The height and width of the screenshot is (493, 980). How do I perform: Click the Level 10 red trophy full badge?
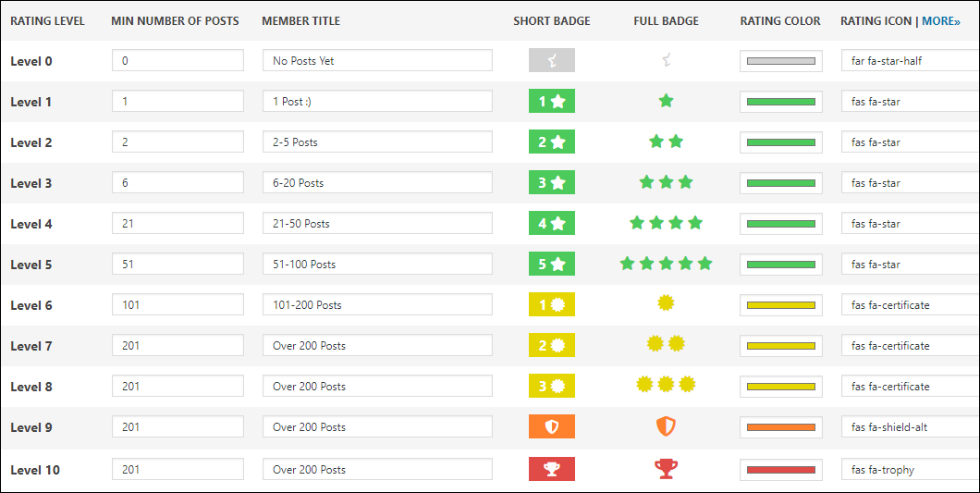pyautogui.click(x=666, y=469)
